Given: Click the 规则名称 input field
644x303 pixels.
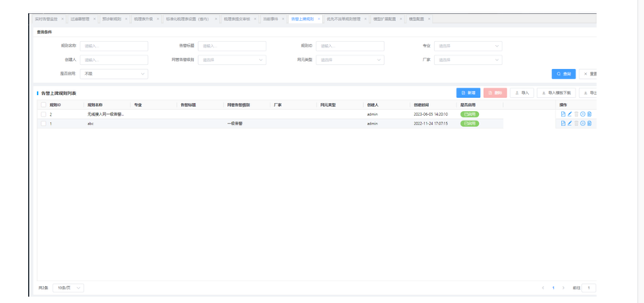Looking at the screenshot, I should click(x=114, y=46).
